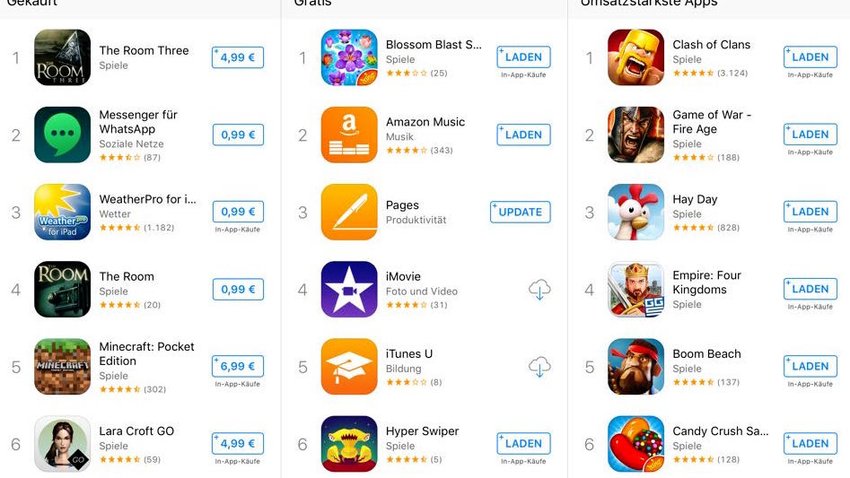Purchase WeatherPro for 0,99 €
This screenshot has height=478, width=850.
coord(238,212)
